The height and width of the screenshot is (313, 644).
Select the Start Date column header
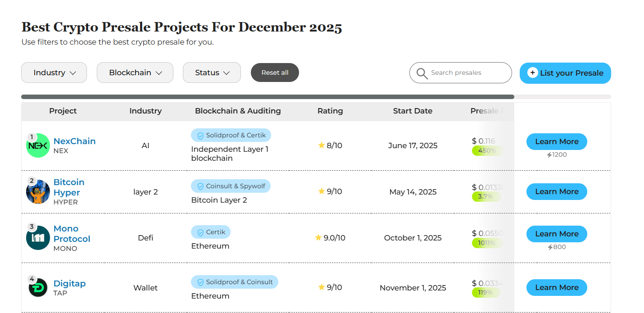coord(413,111)
